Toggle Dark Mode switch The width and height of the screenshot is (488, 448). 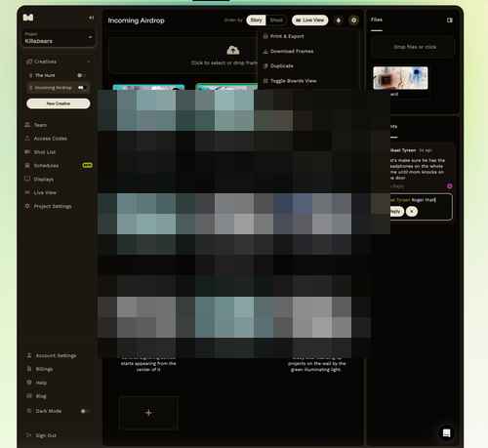[84, 411]
